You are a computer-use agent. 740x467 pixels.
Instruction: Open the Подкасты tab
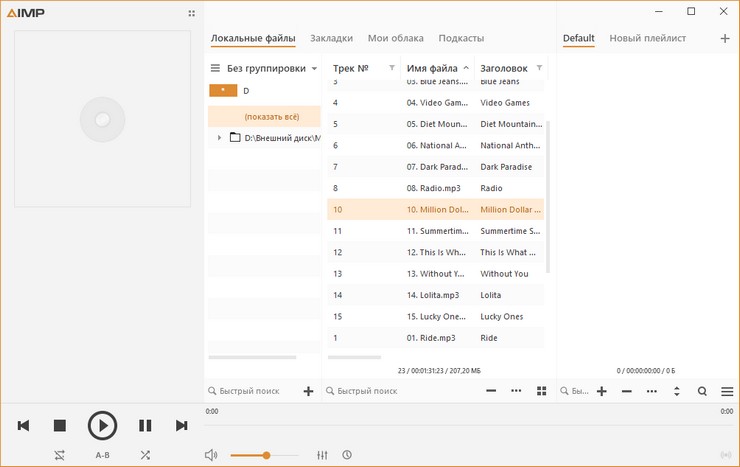(x=461, y=38)
